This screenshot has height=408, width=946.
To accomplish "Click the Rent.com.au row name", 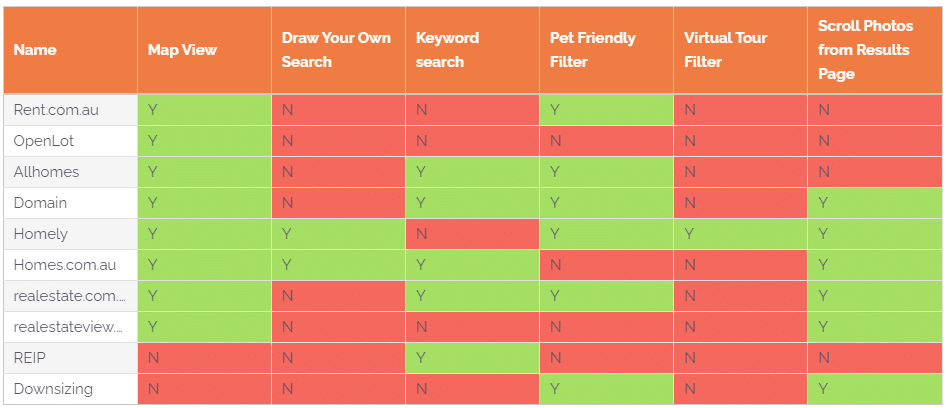I will point(71,110).
